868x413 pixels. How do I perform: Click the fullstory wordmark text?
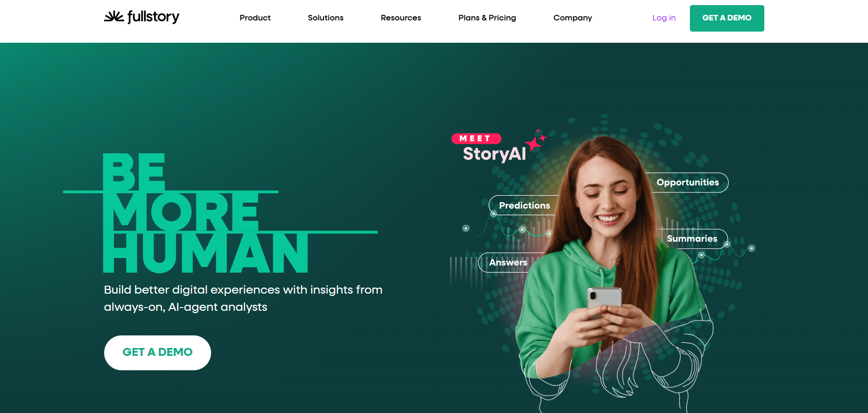pos(153,17)
